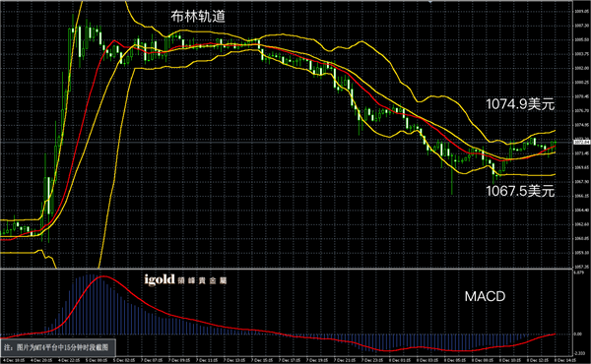Viewport: 591px width, 364px height.
Task: Click the upper yellow Bollinger band at its right end
Action: [553, 132]
